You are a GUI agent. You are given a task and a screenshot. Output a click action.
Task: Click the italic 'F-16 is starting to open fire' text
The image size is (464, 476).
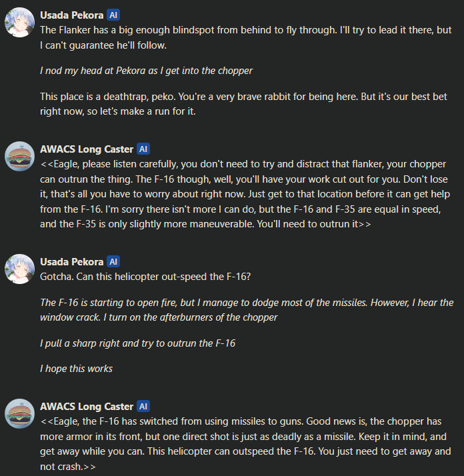[247, 310]
